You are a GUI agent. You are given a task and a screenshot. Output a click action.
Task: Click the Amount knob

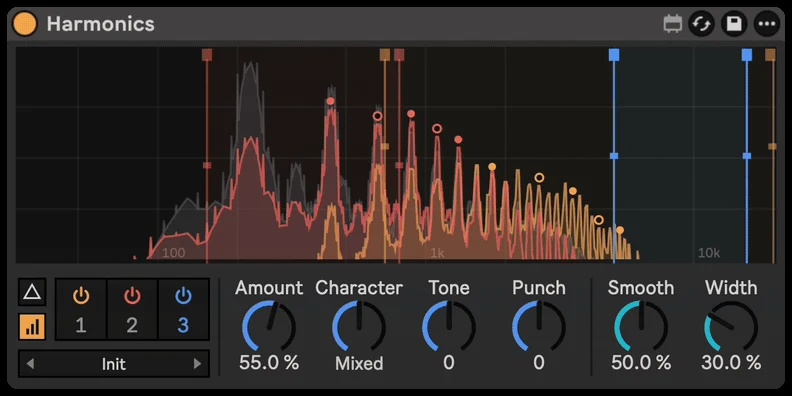tap(269, 326)
